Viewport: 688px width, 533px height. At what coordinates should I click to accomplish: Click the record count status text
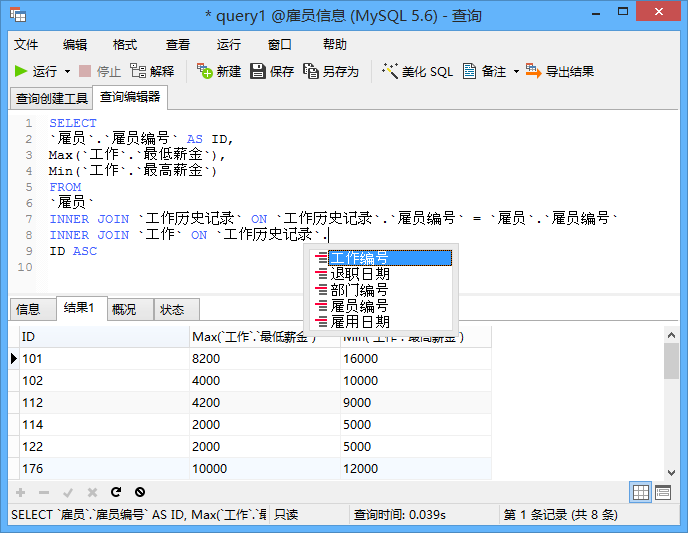[x=560, y=514]
